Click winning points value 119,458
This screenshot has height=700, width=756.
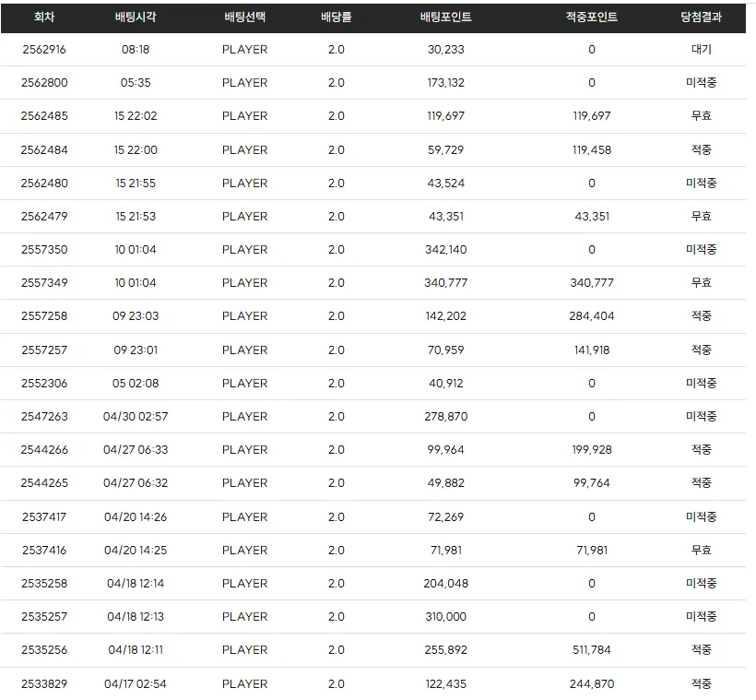pos(592,149)
